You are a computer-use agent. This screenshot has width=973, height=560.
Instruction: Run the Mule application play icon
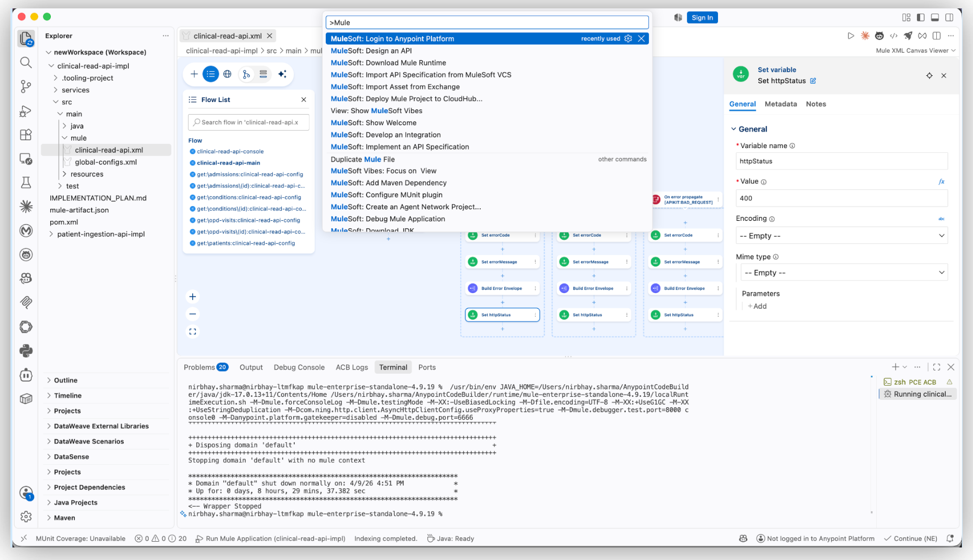(850, 36)
